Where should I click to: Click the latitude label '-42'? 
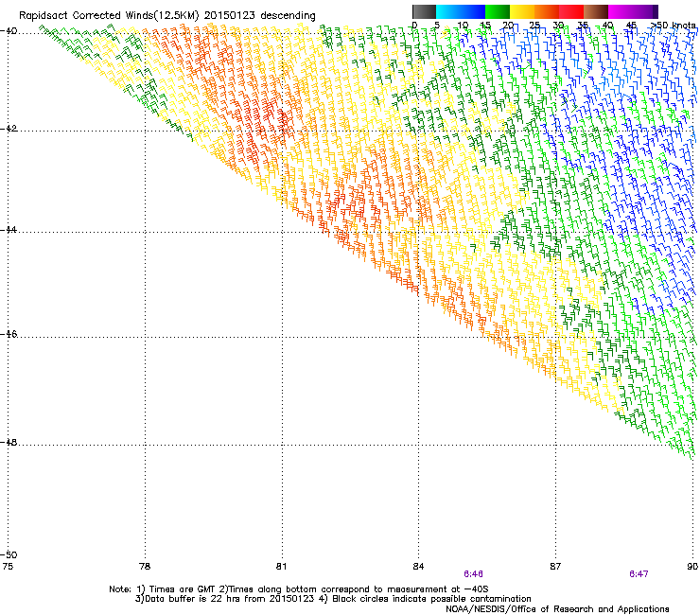click(9, 129)
